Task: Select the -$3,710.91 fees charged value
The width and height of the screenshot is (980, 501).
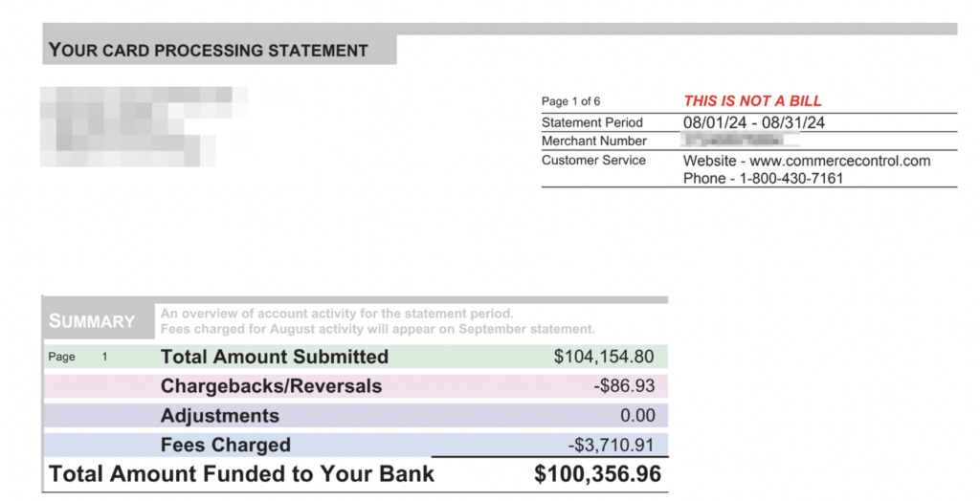Action: (x=612, y=446)
